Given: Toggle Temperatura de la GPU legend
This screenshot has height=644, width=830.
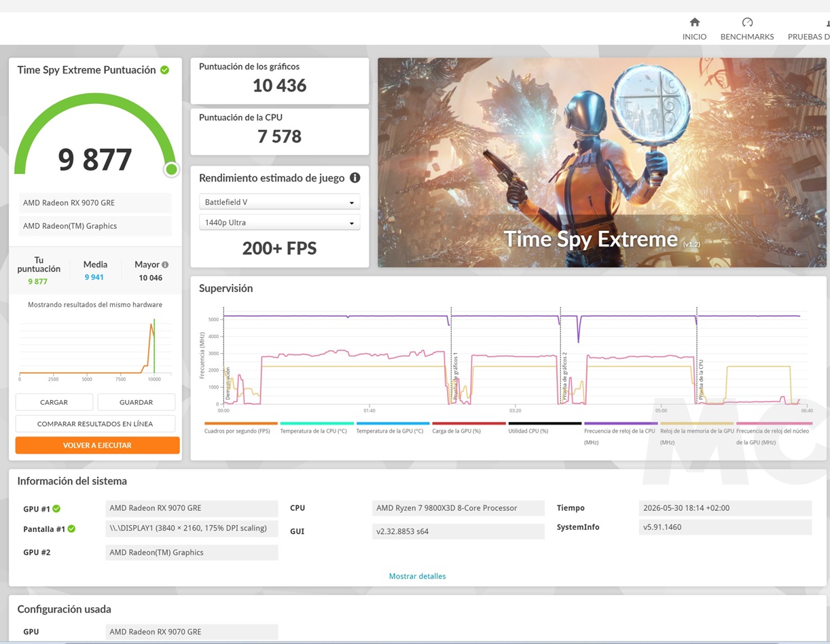Looking at the screenshot, I should point(390,431).
